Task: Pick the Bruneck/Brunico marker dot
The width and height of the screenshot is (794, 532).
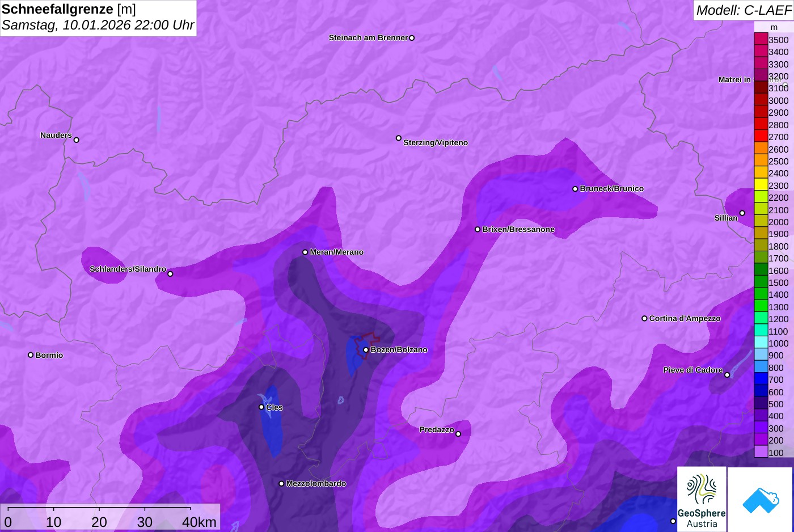Action: [575, 189]
